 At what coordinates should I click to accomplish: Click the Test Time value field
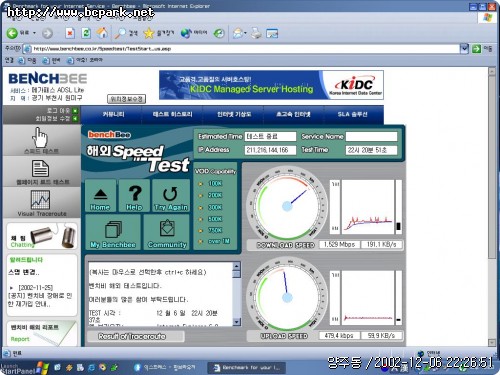coord(371,150)
